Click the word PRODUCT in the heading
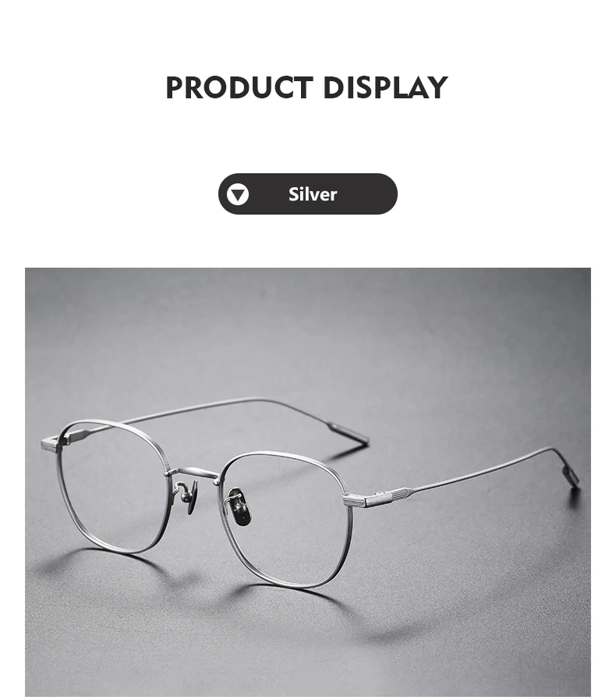 [x=239, y=87]
